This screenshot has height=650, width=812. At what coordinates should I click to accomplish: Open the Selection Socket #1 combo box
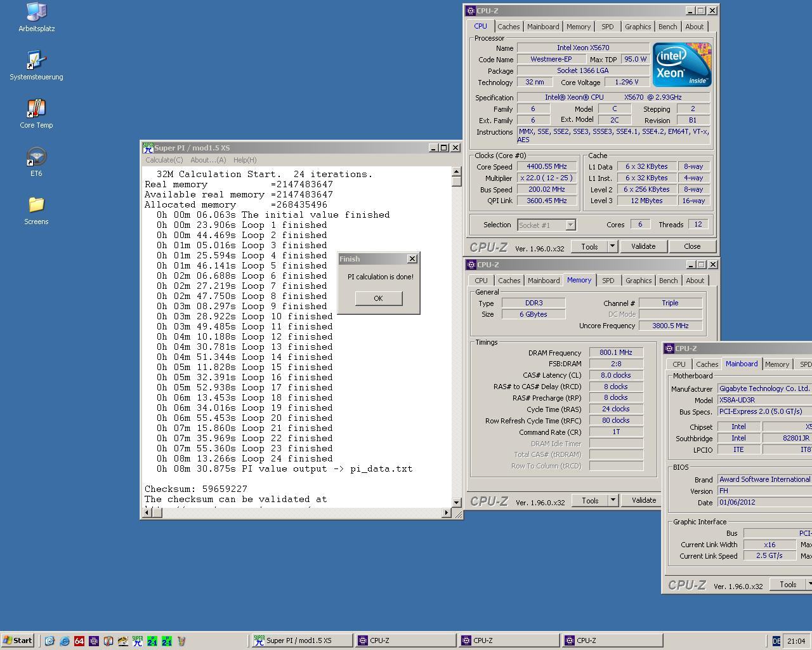pyautogui.click(x=546, y=225)
